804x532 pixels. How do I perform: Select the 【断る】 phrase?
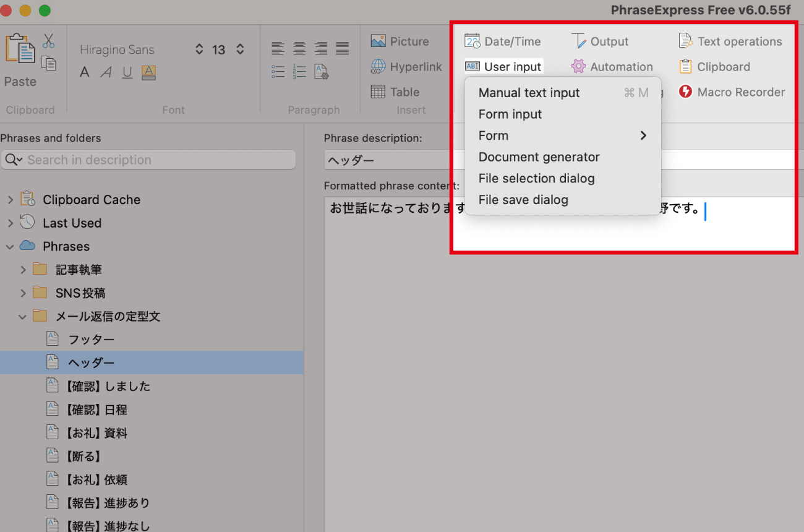click(83, 457)
